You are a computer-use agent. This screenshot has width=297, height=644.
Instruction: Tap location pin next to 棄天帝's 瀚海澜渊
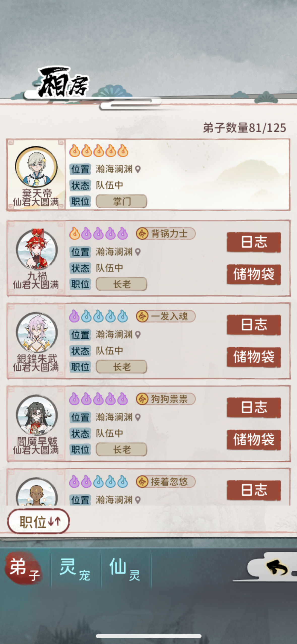(138, 169)
